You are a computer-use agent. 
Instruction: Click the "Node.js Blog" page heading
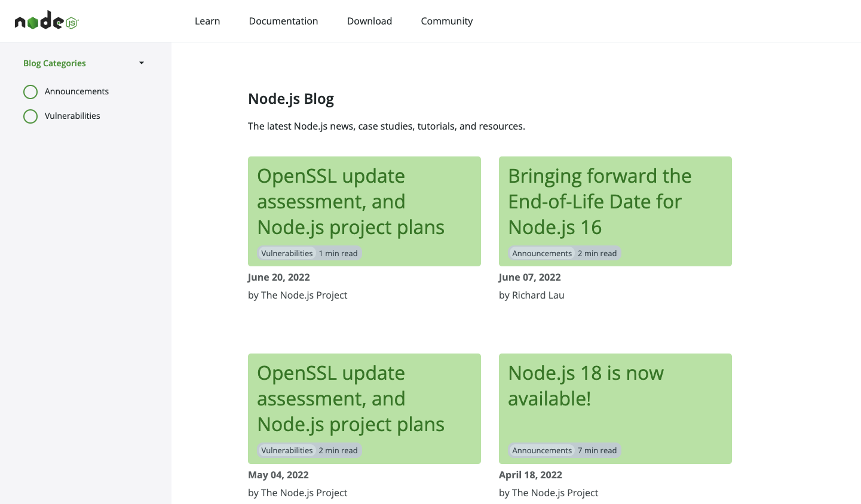pos(291,99)
